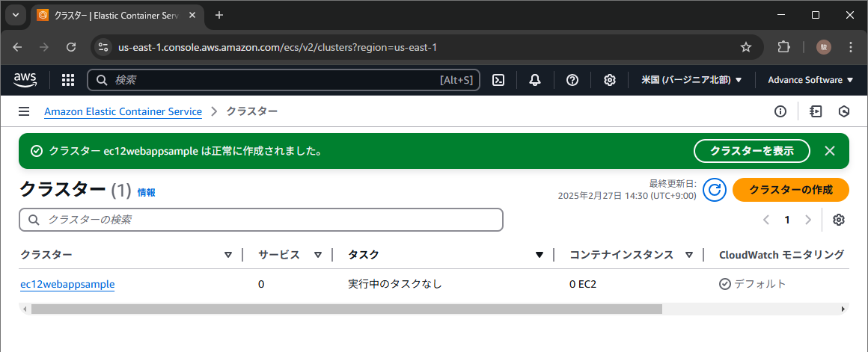The height and width of the screenshot is (352, 868).
Task: Open the help question mark icon
Action: click(x=572, y=80)
